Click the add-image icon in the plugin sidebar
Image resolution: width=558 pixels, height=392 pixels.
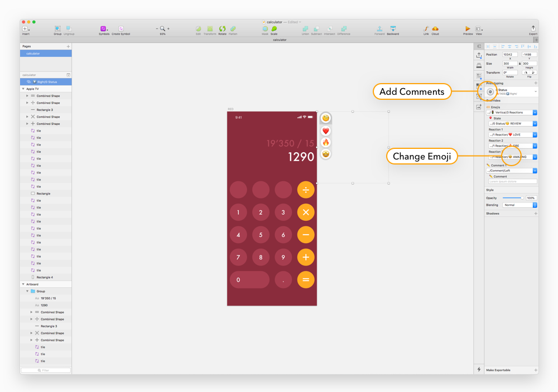pyautogui.click(x=479, y=107)
